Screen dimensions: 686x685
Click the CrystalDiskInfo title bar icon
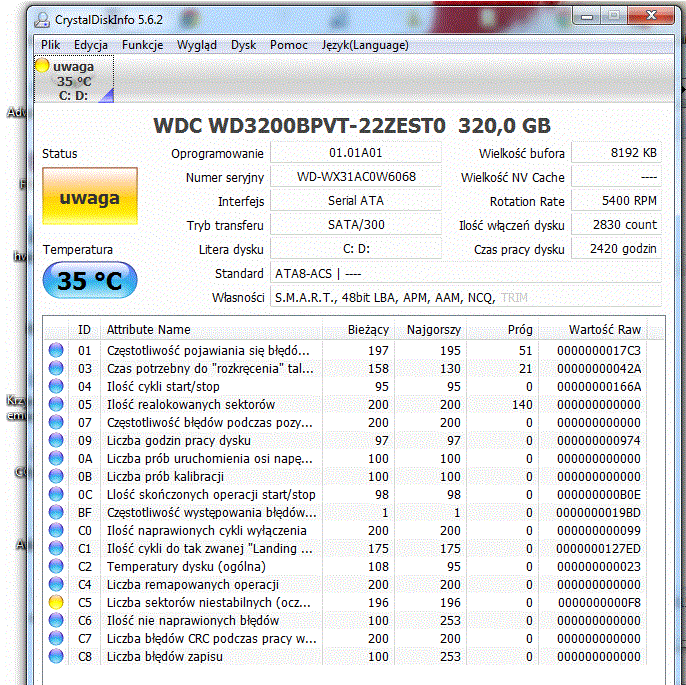(42, 20)
